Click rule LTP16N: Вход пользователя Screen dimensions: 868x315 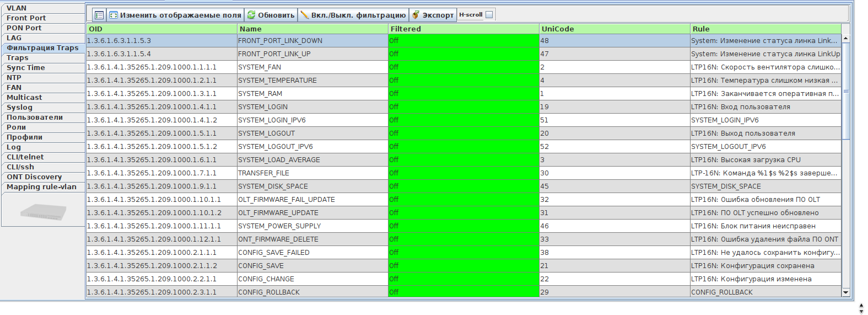(765, 107)
